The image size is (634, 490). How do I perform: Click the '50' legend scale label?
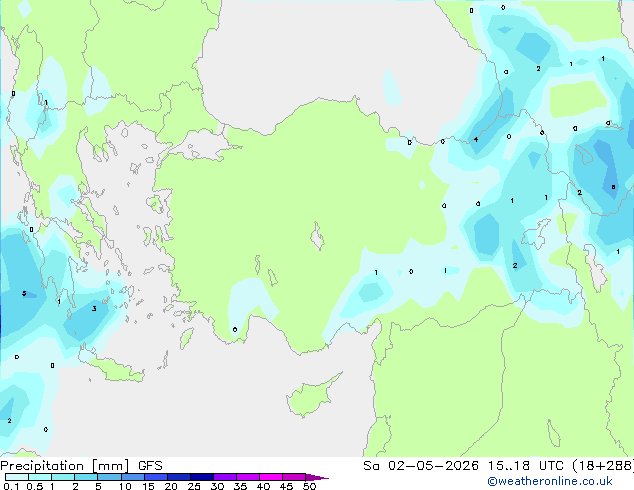pos(309,486)
